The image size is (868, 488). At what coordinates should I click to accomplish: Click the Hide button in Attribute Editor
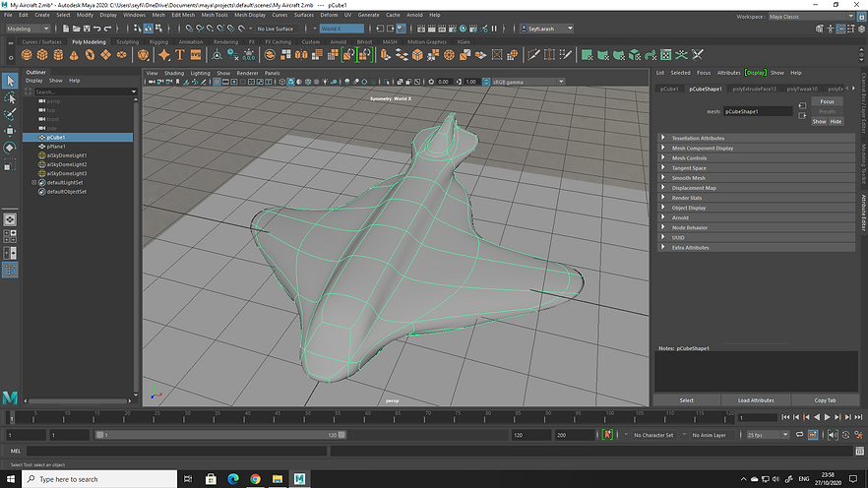836,121
